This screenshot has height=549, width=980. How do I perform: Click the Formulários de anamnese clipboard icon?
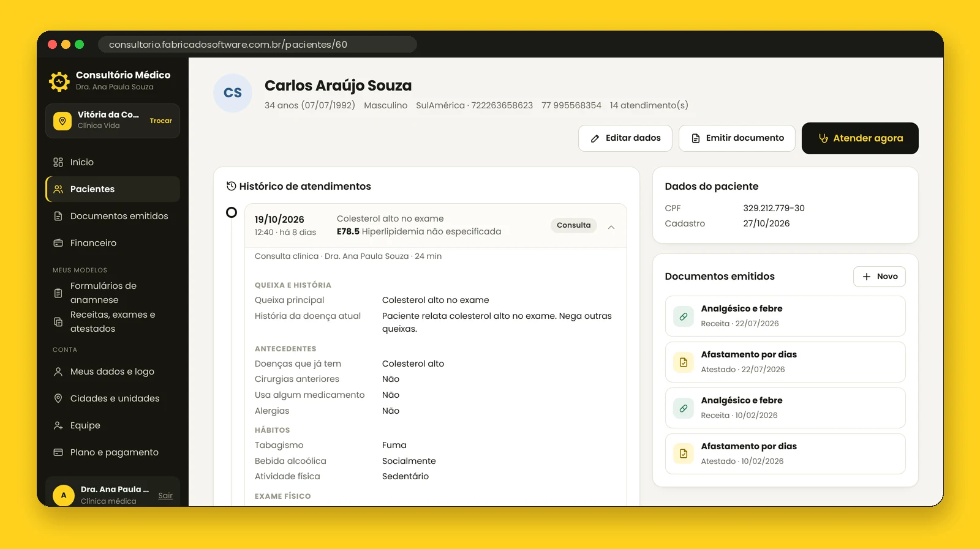pyautogui.click(x=58, y=293)
